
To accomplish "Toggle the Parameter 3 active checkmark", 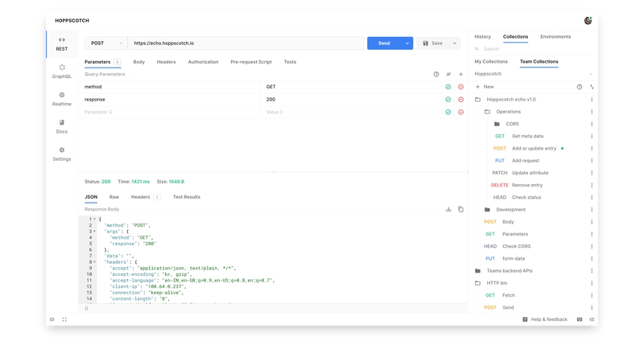I will tap(448, 112).
